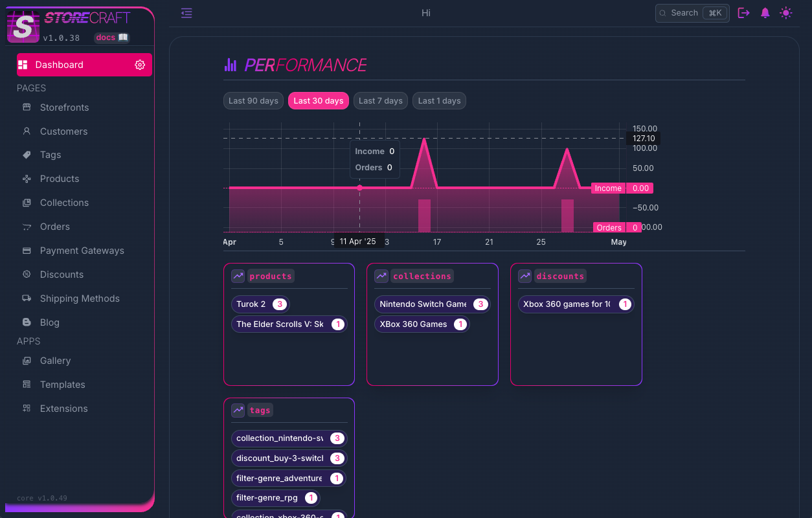812x518 pixels.
Task: Open Storefronts page in sidebar
Action: click(x=64, y=107)
